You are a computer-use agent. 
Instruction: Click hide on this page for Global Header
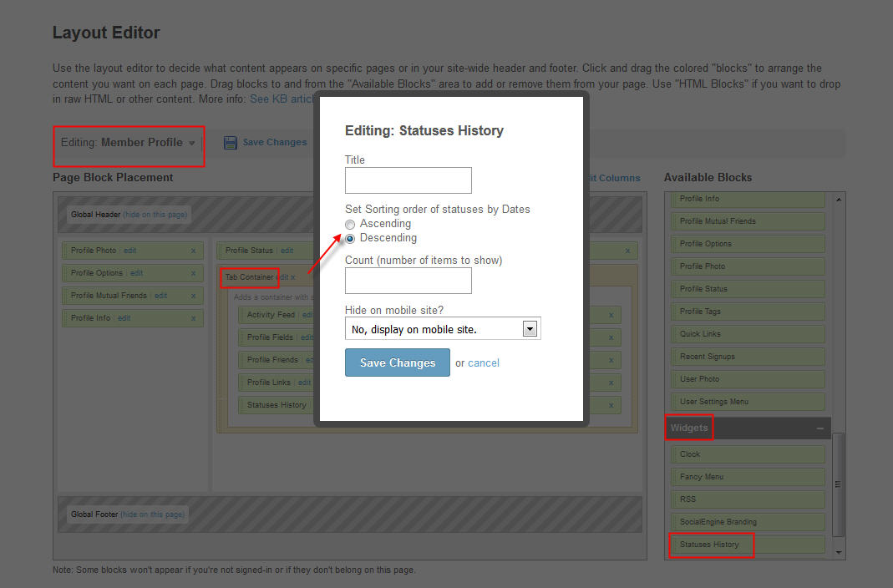pyautogui.click(x=156, y=215)
